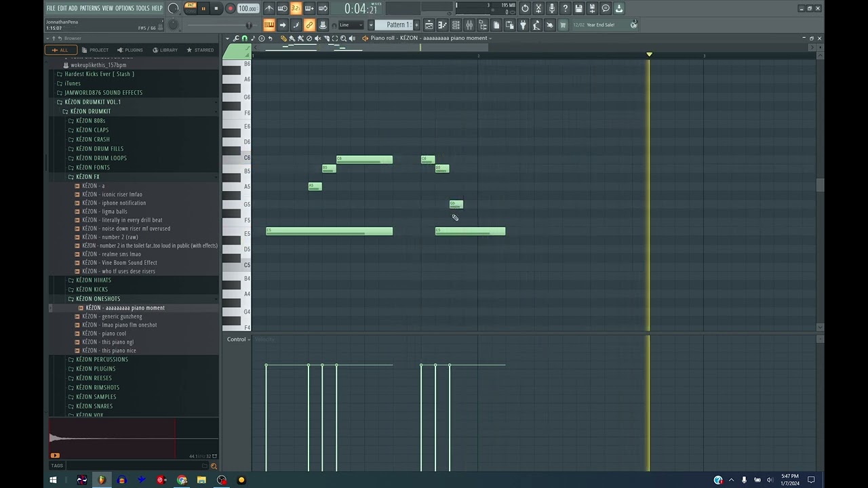Click the render export icon
868x488 pixels.
(x=592, y=8)
